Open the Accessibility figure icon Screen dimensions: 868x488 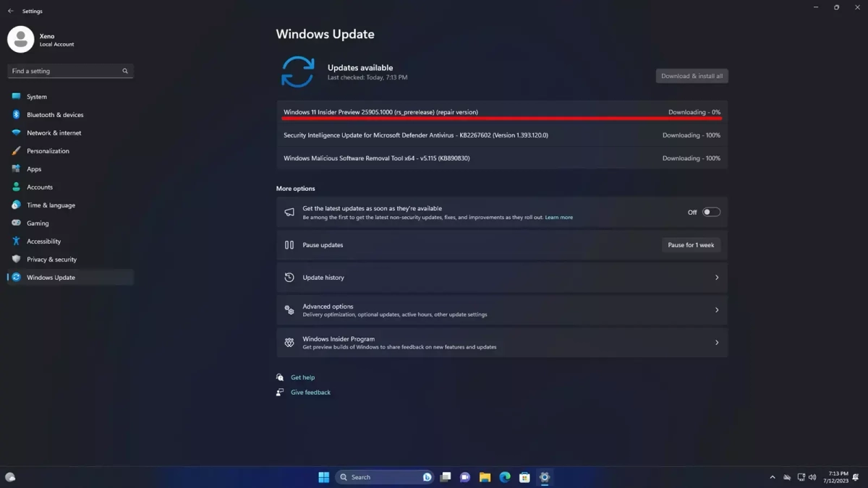[16, 241]
